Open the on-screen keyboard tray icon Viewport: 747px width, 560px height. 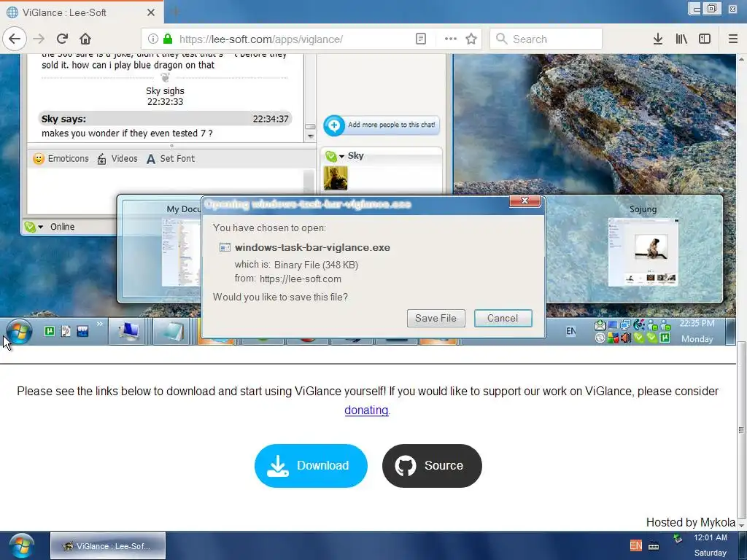[654, 546]
